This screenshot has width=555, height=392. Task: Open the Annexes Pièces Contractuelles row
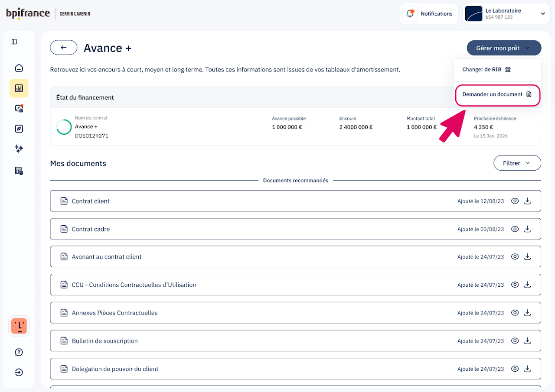click(296, 313)
